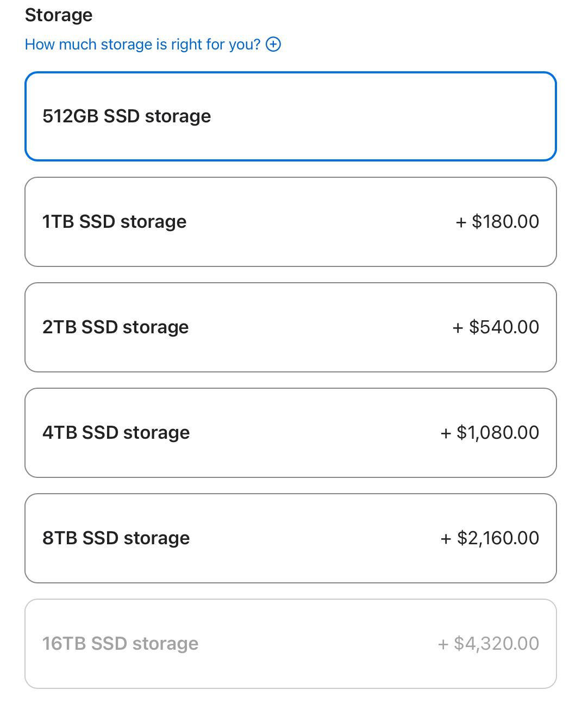This screenshot has width=588, height=709.
Task: Choose the 1TB SSD storage option
Action: [291, 222]
